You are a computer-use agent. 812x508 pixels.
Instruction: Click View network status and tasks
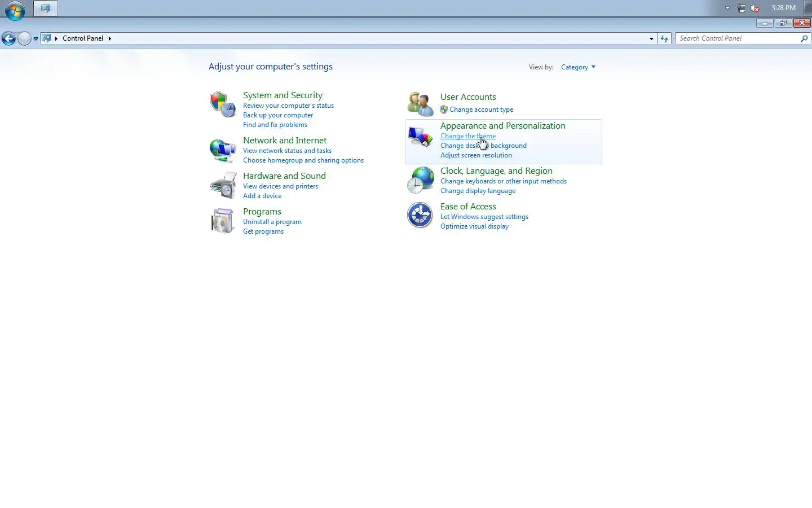tap(287, 151)
